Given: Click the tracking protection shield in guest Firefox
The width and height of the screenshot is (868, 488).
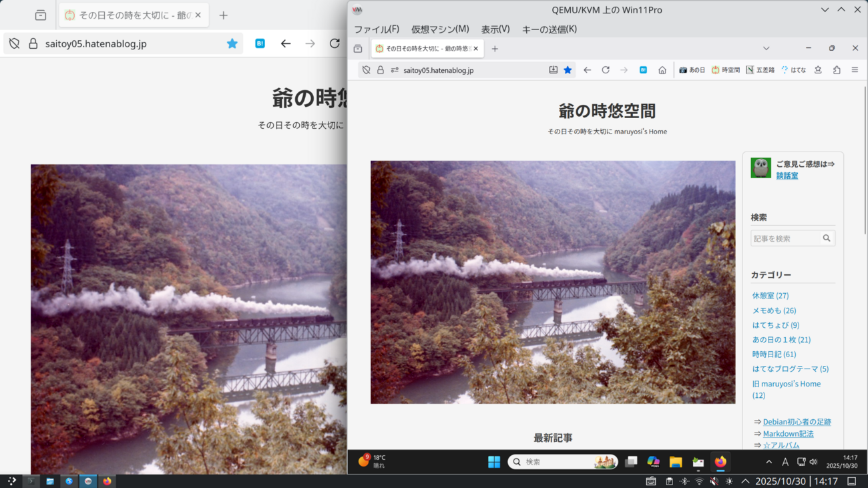Looking at the screenshot, I should [366, 70].
